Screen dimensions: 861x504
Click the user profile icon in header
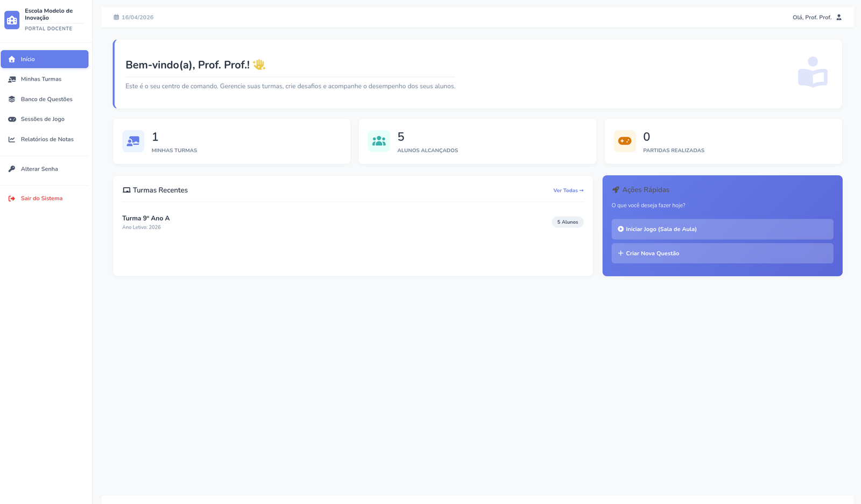coord(838,17)
